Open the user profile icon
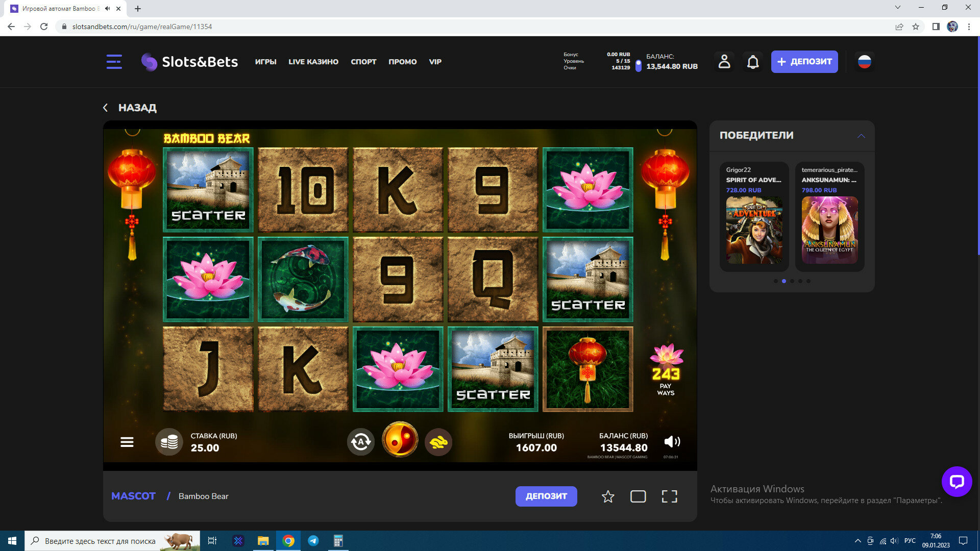 click(x=724, y=62)
